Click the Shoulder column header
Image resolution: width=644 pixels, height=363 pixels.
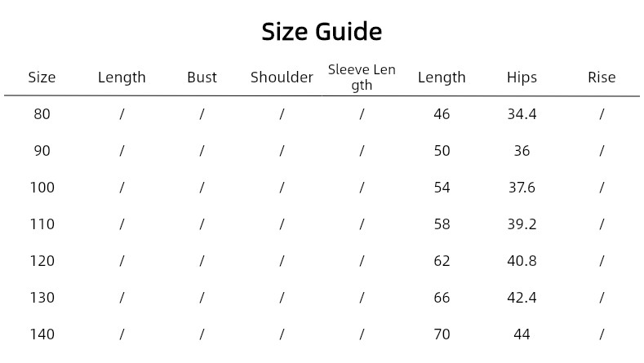pos(282,77)
